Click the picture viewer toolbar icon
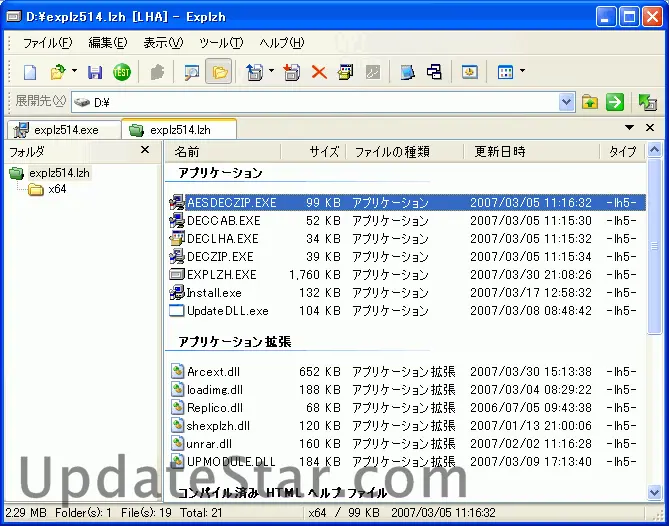Screen dimensions: 669x526 pyautogui.click(x=469, y=72)
